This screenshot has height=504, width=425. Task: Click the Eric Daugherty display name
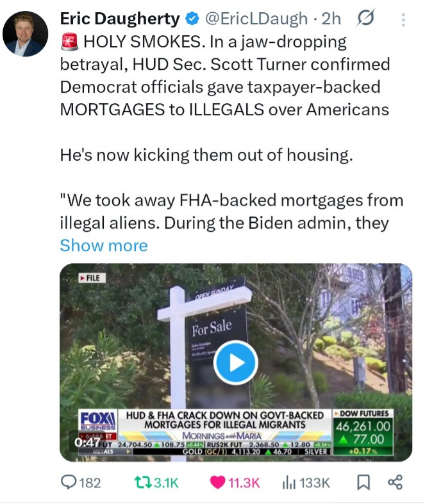click(x=120, y=19)
